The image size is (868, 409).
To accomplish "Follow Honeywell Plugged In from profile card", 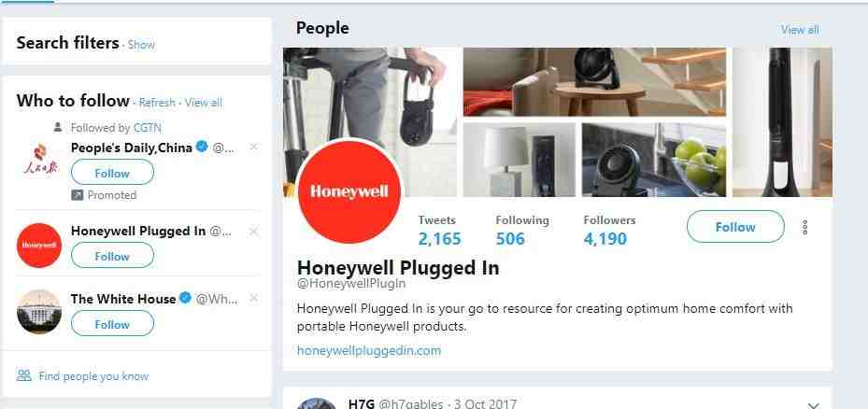I will pyautogui.click(x=735, y=227).
